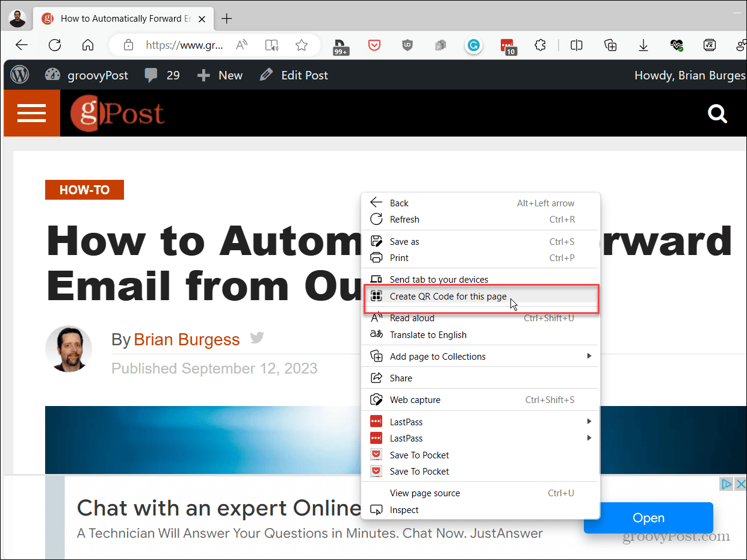The width and height of the screenshot is (747, 560).
Task: Click the Open button on the ad
Action: click(x=648, y=518)
